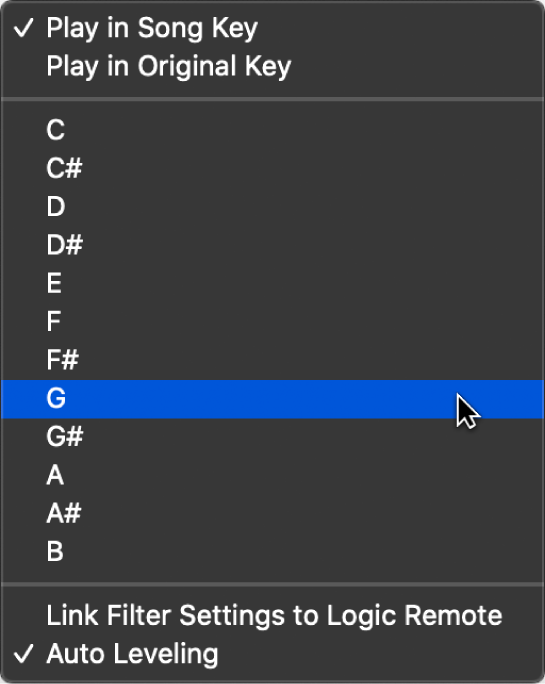Pick key E in menu

point(272,284)
